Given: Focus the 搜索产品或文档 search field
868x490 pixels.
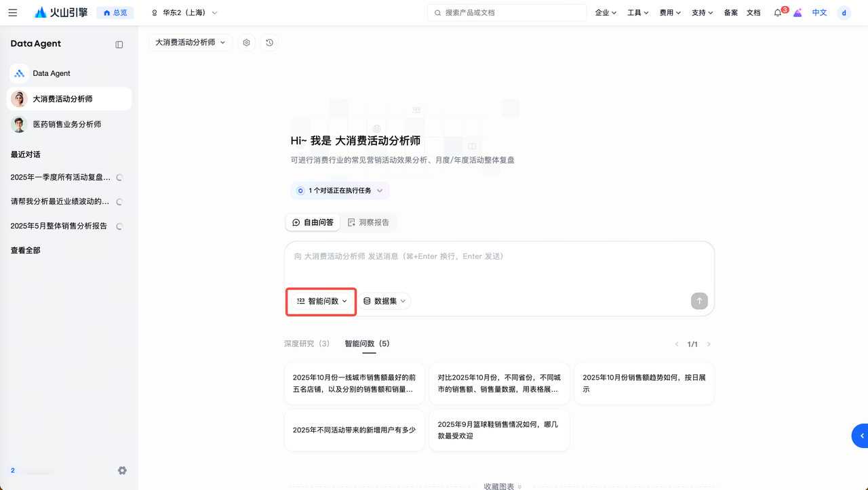Looking at the screenshot, I should point(507,13).
